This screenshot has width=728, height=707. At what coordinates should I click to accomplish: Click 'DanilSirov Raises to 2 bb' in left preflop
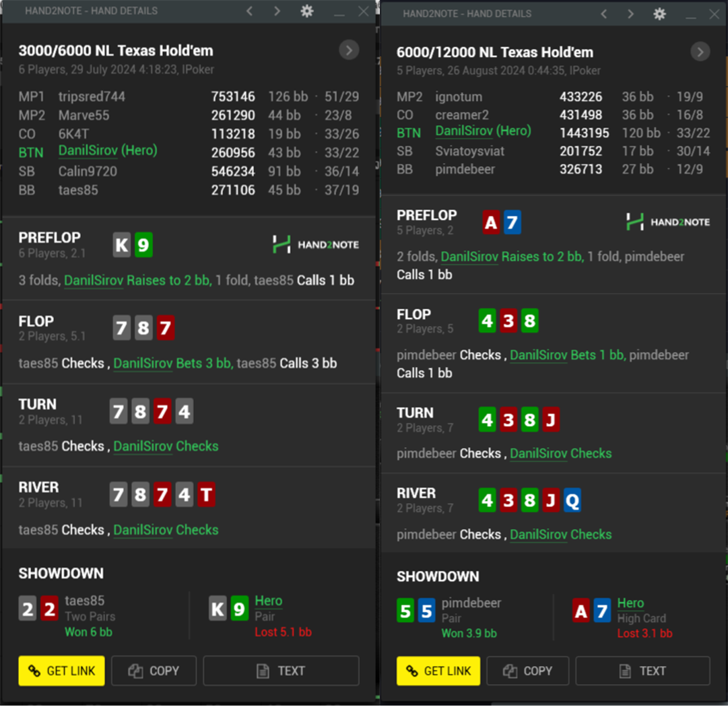coord(137,280)
